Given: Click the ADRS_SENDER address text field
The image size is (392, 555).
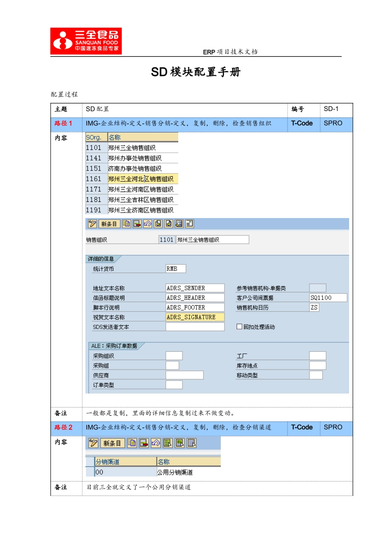Looking at the screenshot, I should click(x=195, y=288).
